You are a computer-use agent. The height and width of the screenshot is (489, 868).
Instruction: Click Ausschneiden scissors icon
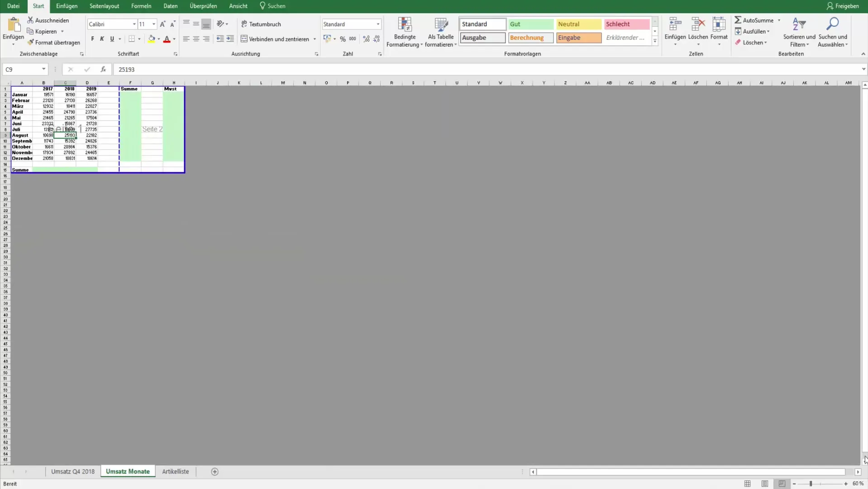point(30,20)
